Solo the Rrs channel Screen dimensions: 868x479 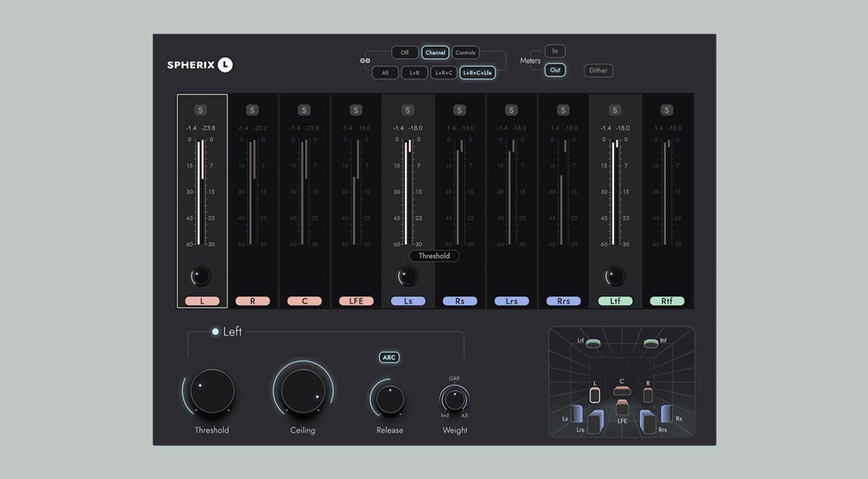tap(563, 110)
